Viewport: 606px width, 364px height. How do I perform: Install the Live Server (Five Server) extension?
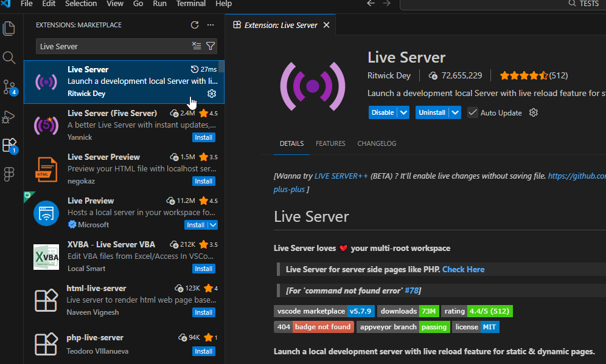(203, 137)
